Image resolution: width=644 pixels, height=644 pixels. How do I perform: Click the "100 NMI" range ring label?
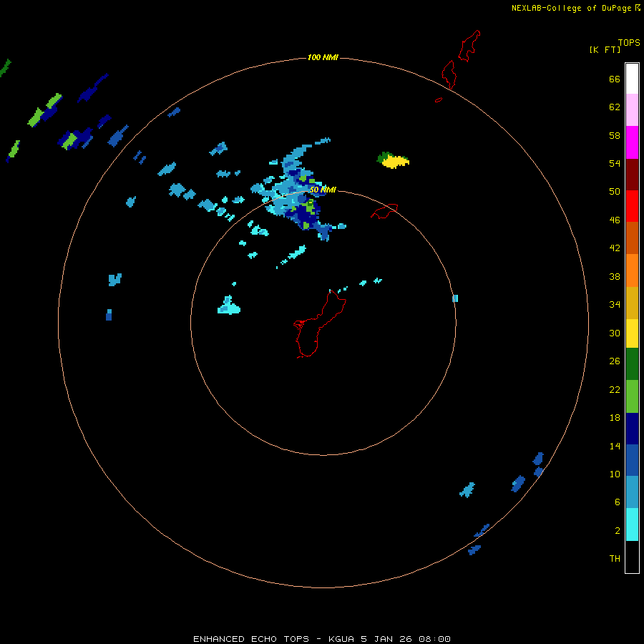pos(323,57)
